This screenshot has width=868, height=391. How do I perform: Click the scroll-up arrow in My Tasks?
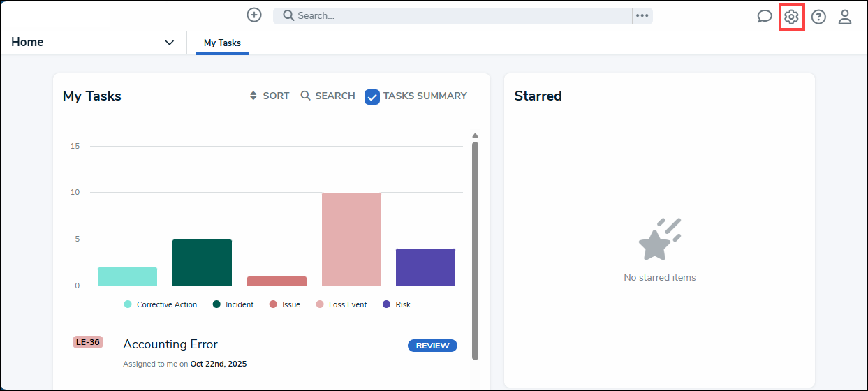(475, 135)
